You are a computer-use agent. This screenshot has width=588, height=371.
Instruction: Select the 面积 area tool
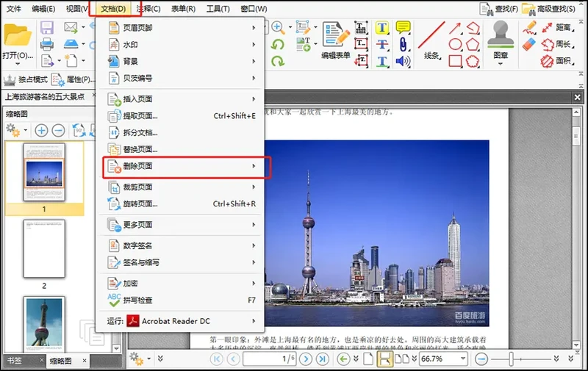pos(557,61)
